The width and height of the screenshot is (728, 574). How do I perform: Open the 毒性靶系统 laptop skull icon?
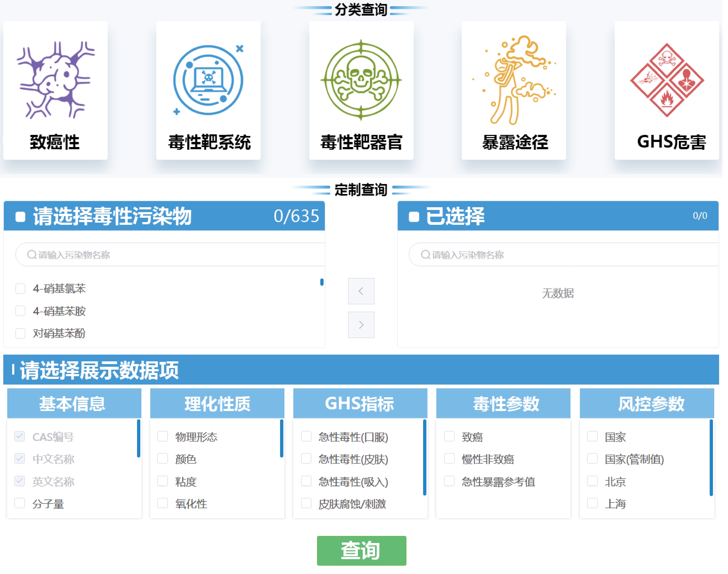pos(208,80)
